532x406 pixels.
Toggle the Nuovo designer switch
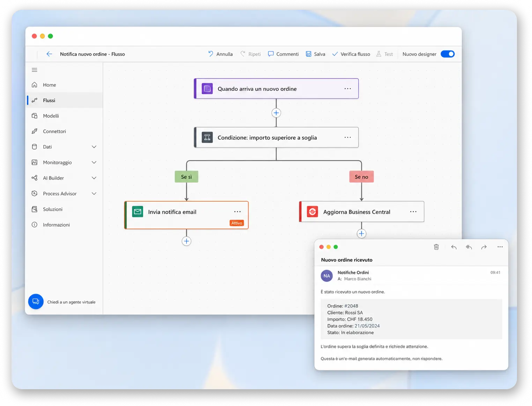(x=448, y=54)
